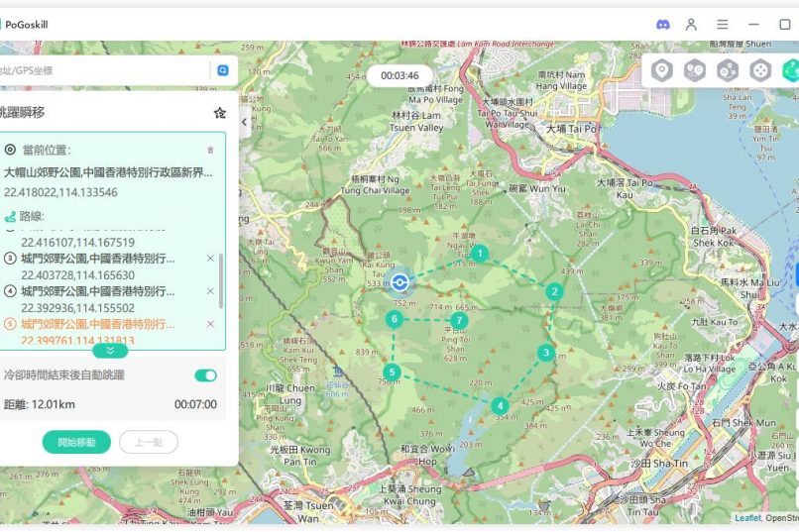This screenshot has width=799, height=532.
Task: Click the search icon beside GPS field
Action: pos(223,70)
